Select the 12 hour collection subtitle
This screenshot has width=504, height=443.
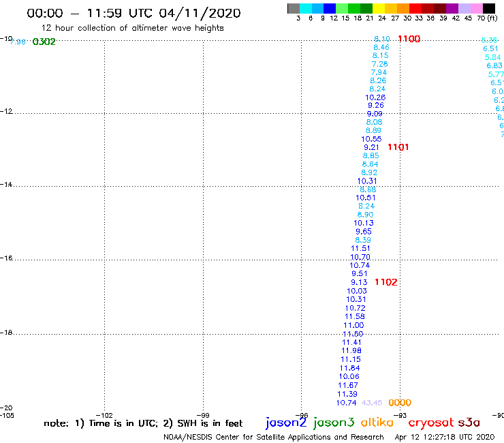pos(132,28)
